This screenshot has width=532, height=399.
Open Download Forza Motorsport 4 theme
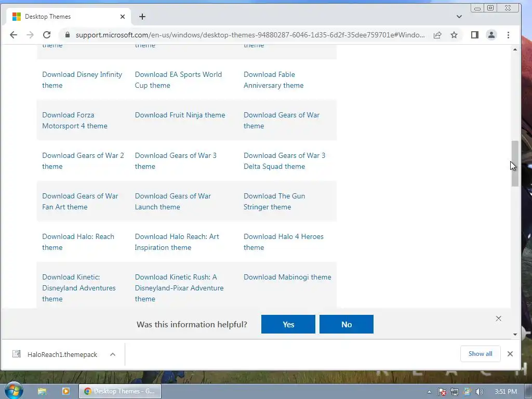point(75,121)
